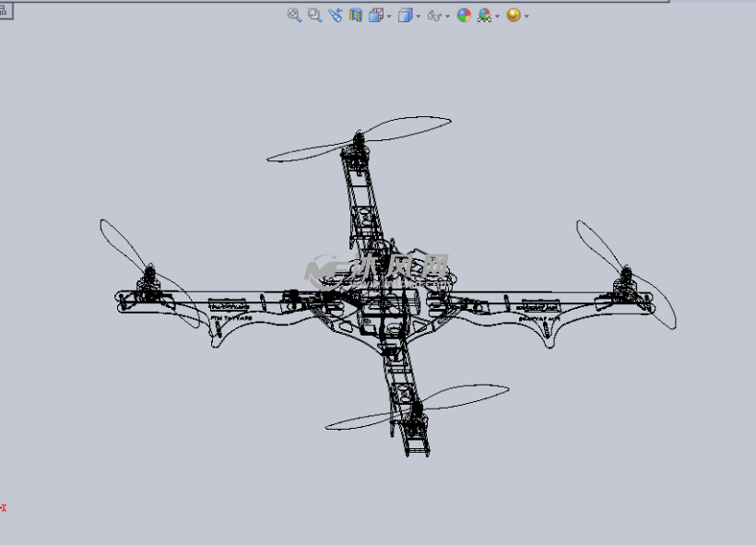Open the Apply Scene dropdown arrow
Screen dimensions: 756x545
coord(496,15)
